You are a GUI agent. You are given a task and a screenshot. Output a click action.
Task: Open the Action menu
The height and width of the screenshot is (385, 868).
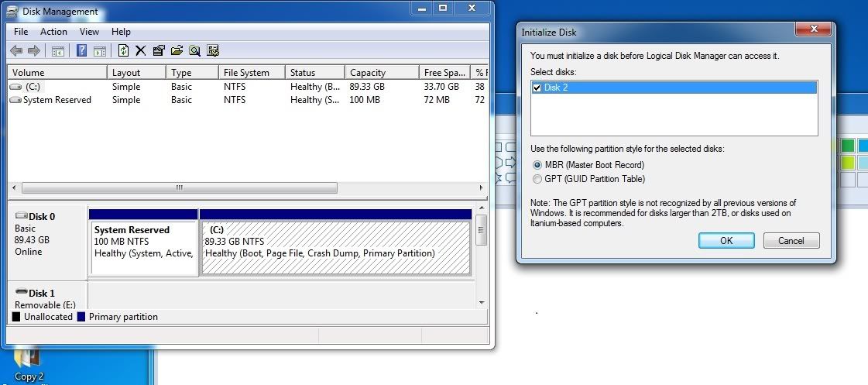point(53,32)
